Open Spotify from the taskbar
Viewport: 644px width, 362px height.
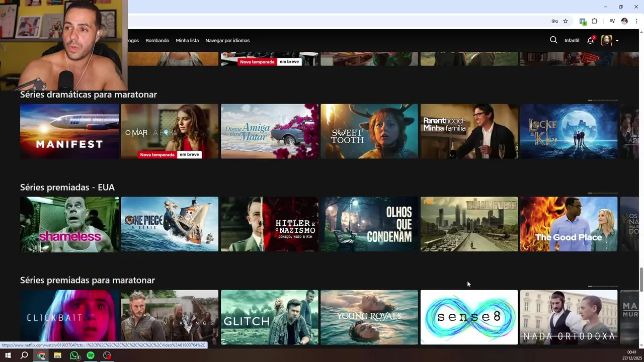pos(91,355)
